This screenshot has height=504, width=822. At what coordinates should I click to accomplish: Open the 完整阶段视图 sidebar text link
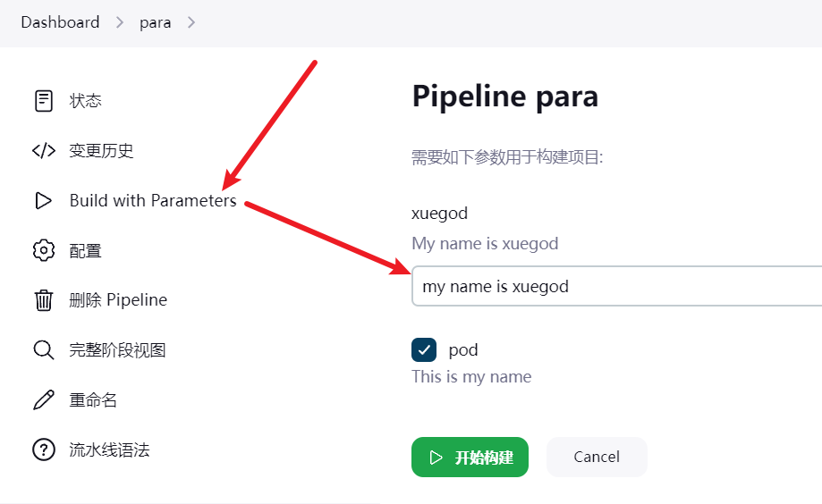(x=117, y=350)
